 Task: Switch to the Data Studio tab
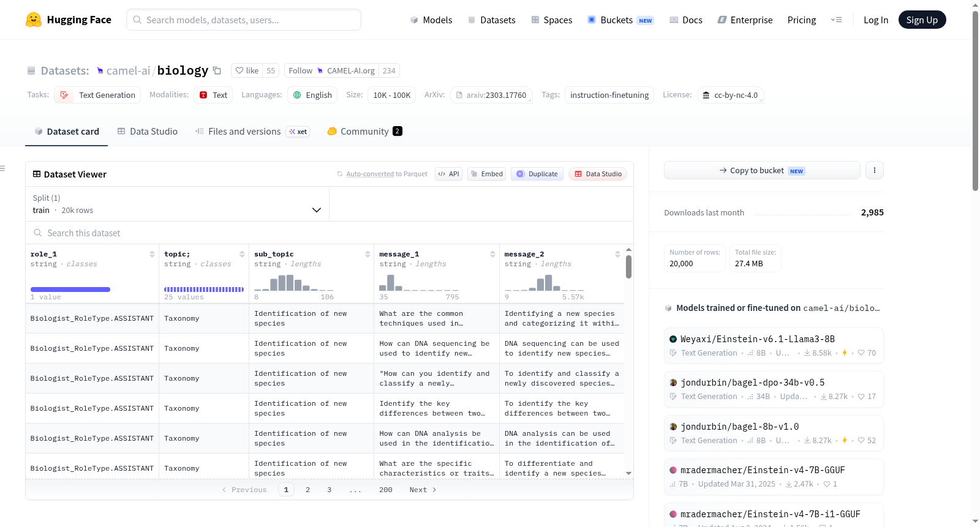pos(148,131)
